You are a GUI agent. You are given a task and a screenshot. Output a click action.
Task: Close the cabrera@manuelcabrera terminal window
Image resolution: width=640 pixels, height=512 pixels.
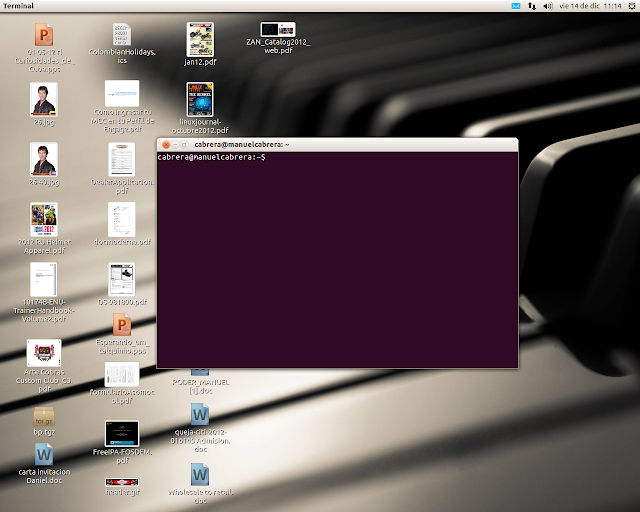(x=166, y=145)
